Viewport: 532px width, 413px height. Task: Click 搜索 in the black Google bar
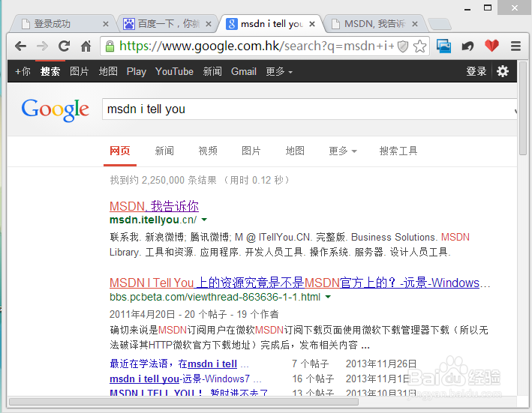click(50, 71)
